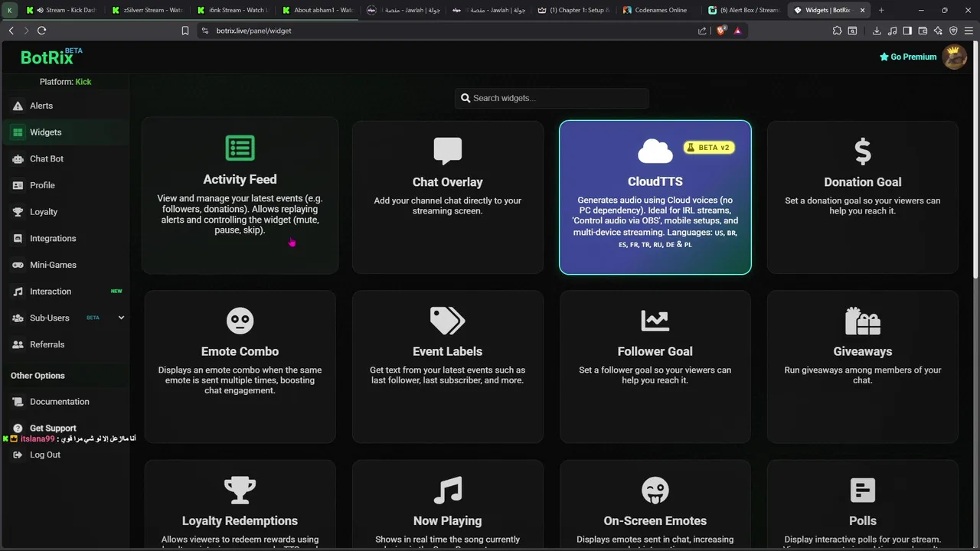Click the Activity Feed list icon

pos(240,148)
